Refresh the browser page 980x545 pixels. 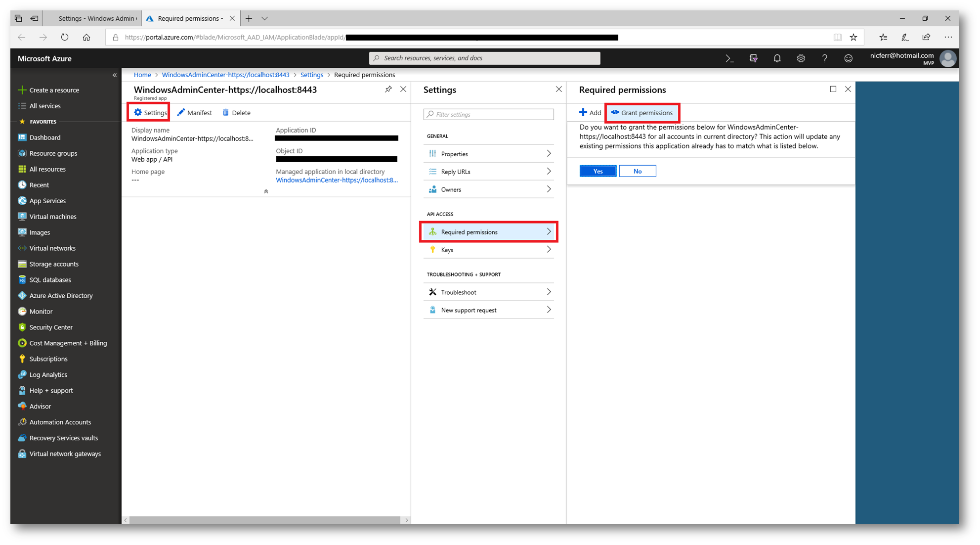point(65,37)
